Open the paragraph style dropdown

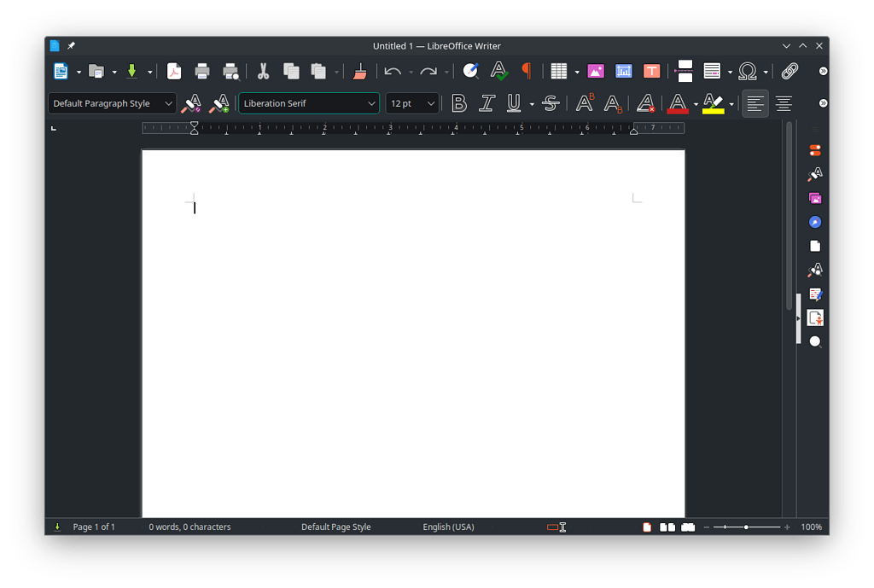[168, 103]
